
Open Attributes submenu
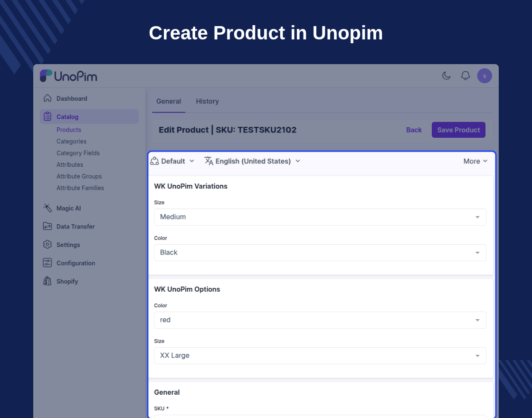[69, 164]
